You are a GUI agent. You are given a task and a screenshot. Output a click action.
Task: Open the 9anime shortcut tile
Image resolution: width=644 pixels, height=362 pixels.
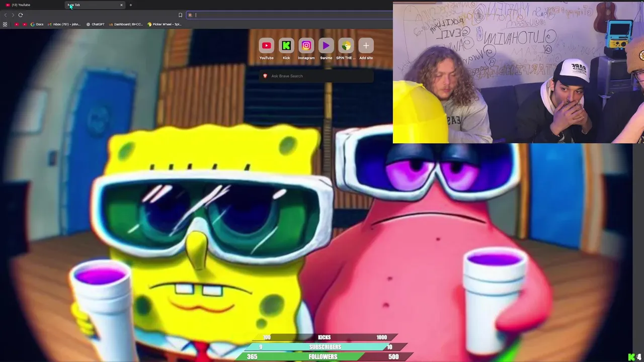click(326, 49)
